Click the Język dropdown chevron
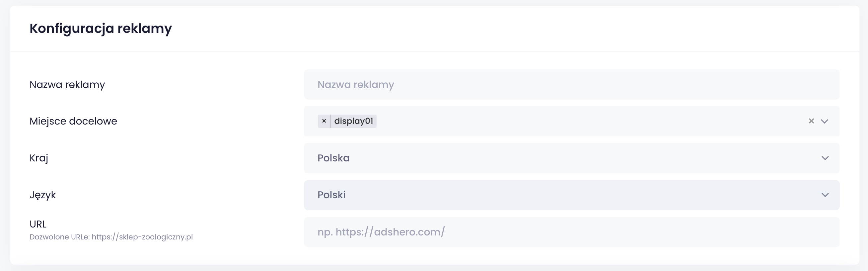The height and width of the screenshot is (271, 868). (x=825, y=195)
